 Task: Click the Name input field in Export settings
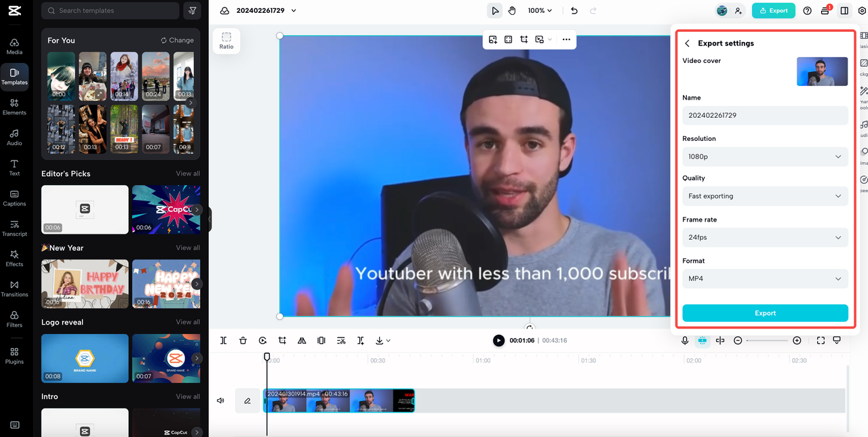pyautogui.click(x=765, y=115)
